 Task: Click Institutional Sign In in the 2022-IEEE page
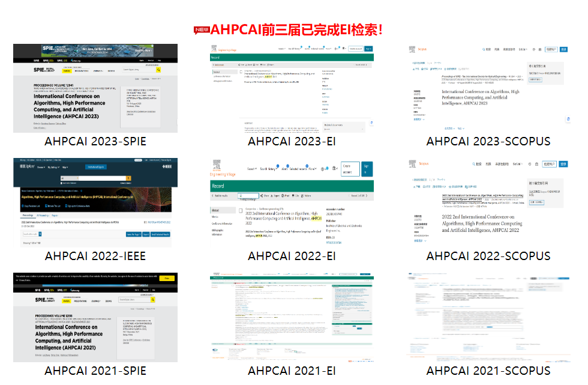96,167
